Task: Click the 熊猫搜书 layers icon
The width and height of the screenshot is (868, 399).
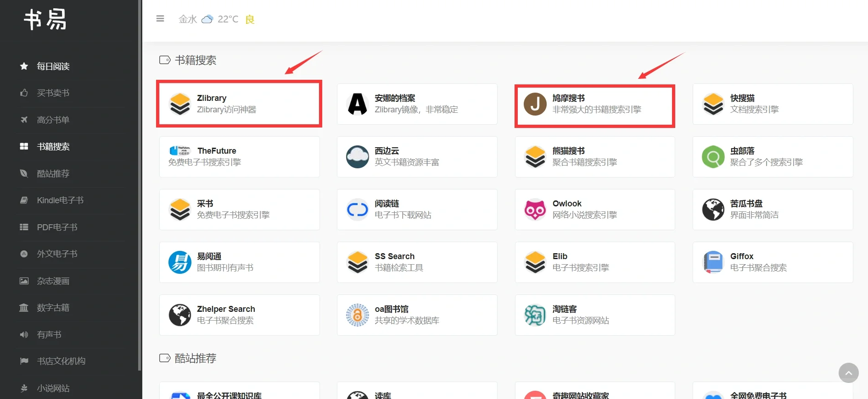Action: tap(535, 157)
